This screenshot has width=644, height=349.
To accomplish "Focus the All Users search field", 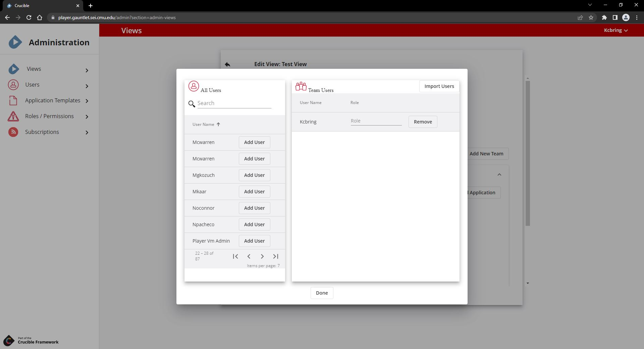I will [x=234, y=103].
